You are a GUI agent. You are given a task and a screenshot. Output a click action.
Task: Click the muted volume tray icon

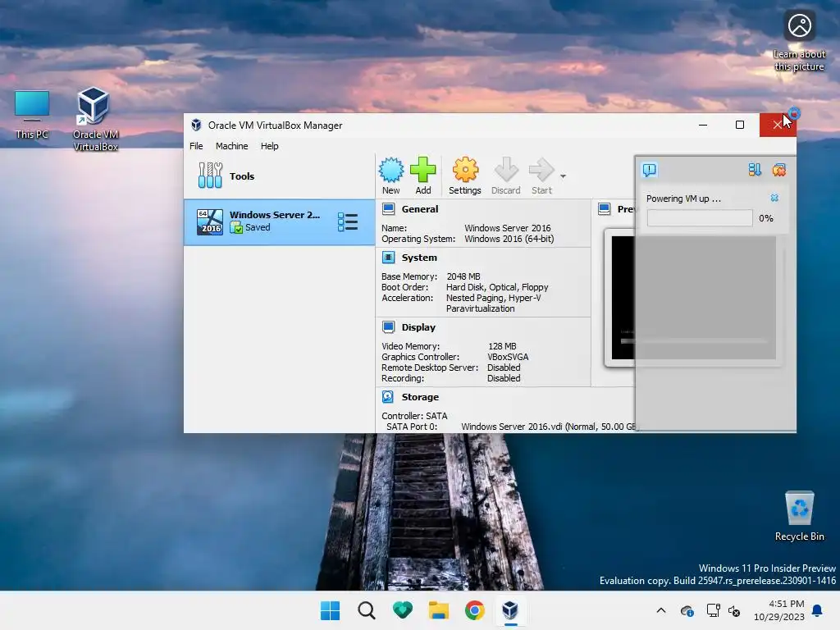(x=734, y=610)
